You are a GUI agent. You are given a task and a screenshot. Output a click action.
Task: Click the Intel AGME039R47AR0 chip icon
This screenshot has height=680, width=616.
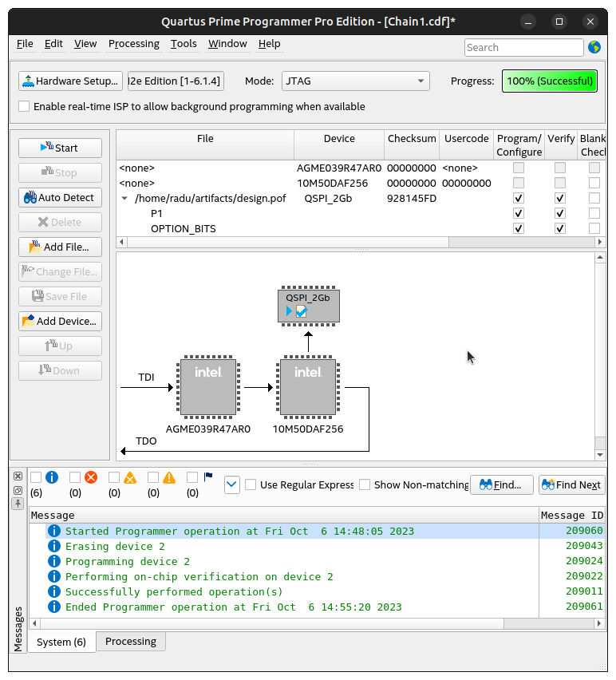pos(208,388)
